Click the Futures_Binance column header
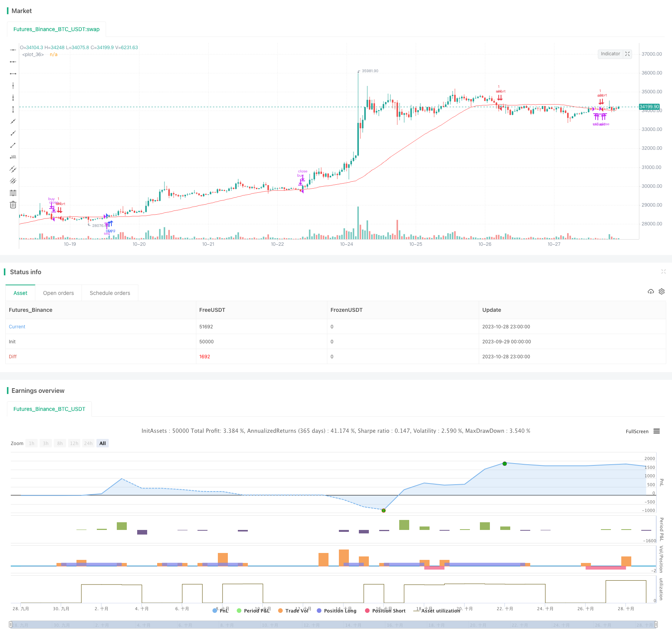 point(30,310)
